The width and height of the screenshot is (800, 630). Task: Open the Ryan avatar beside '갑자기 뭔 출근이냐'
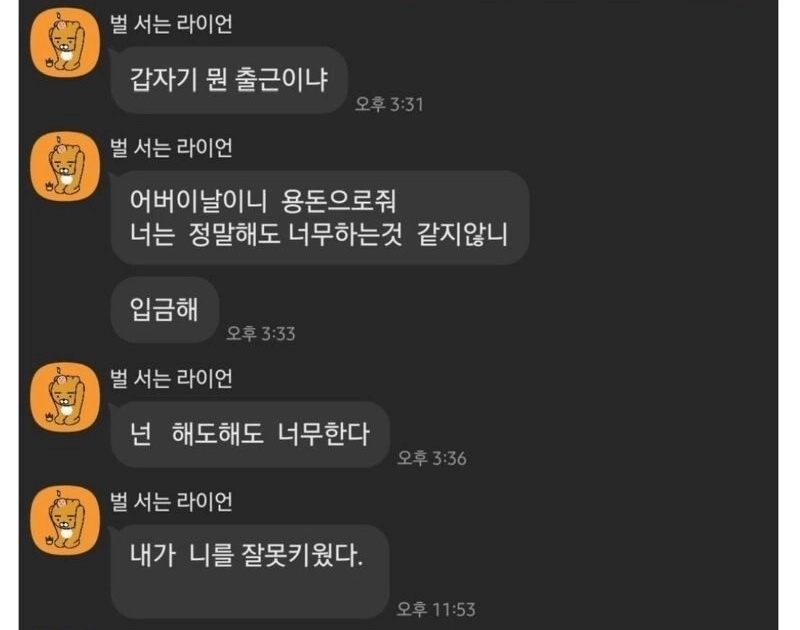point(65,42)
